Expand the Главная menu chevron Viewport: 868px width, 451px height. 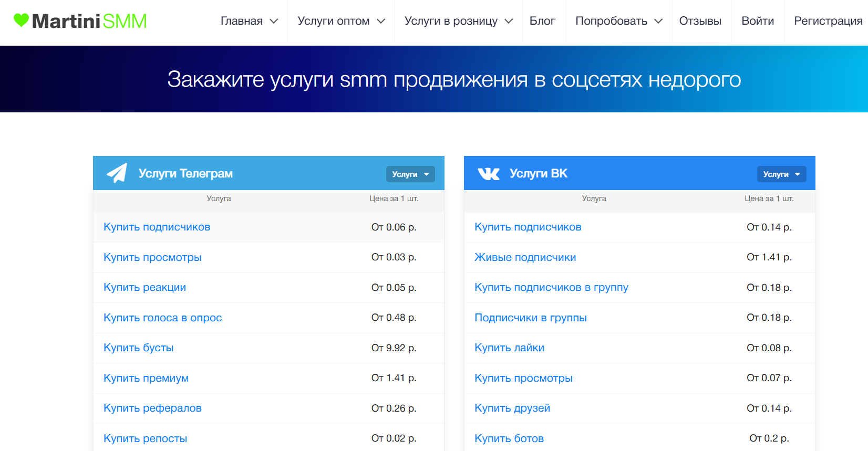click(274, 21)
